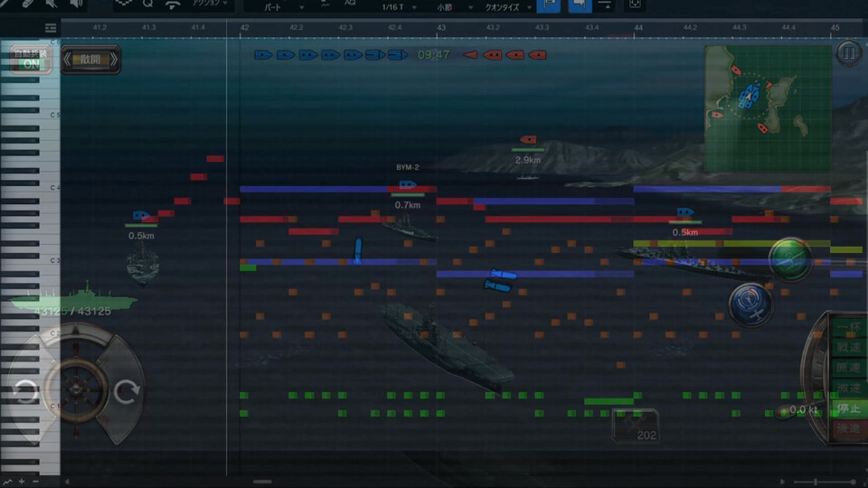
Task: Click the left scroll arrow at the bottom
Action: click(67, 482)
